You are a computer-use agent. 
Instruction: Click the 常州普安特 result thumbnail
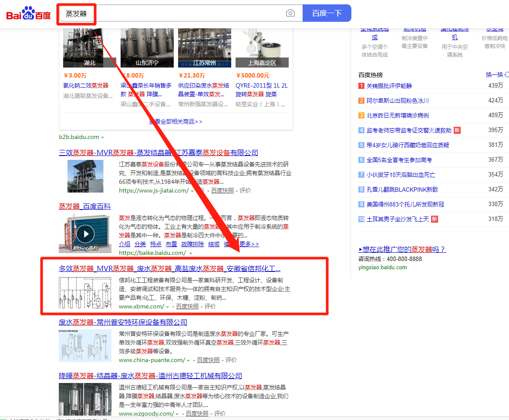pyautogui.click(x=85, y=345)
